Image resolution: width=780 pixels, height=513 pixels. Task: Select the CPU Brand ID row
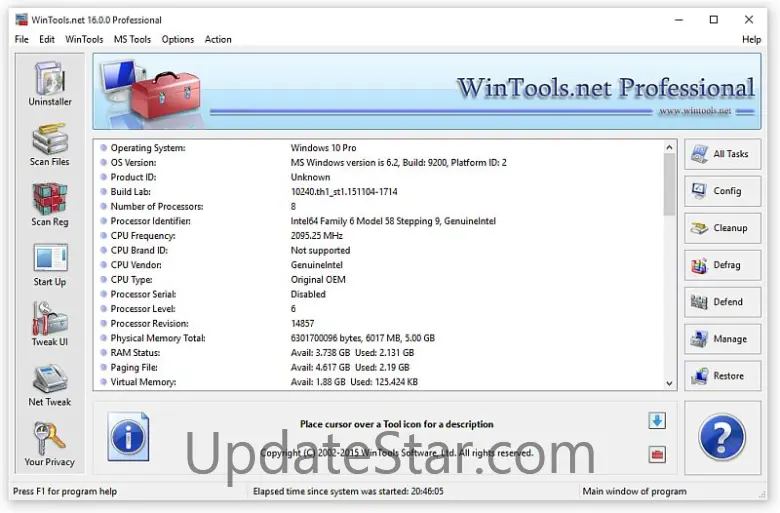pos(381,250)
